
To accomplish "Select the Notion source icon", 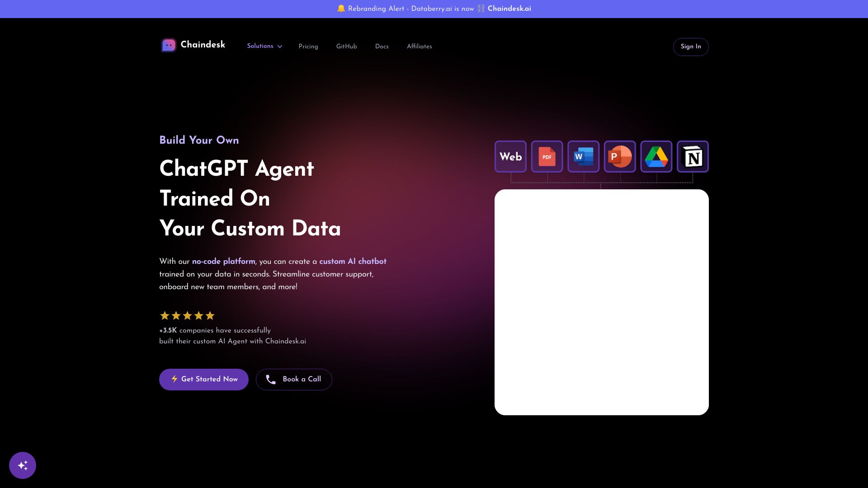I will point(693,157).
